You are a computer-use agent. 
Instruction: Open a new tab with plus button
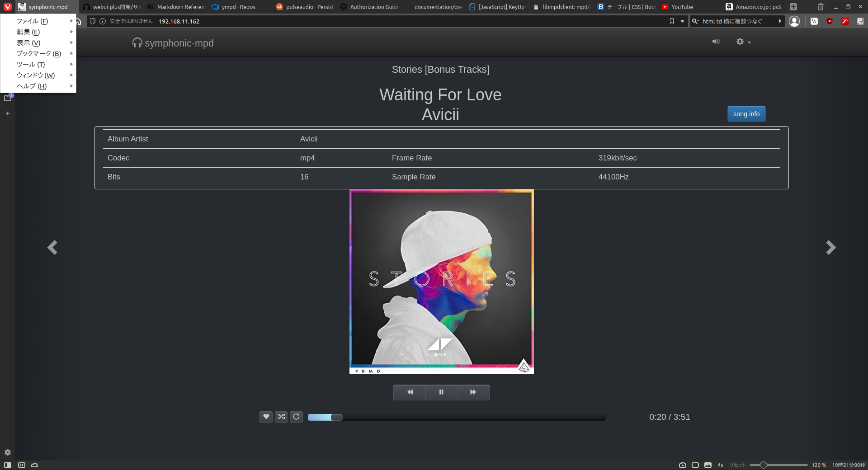[793, 7]
